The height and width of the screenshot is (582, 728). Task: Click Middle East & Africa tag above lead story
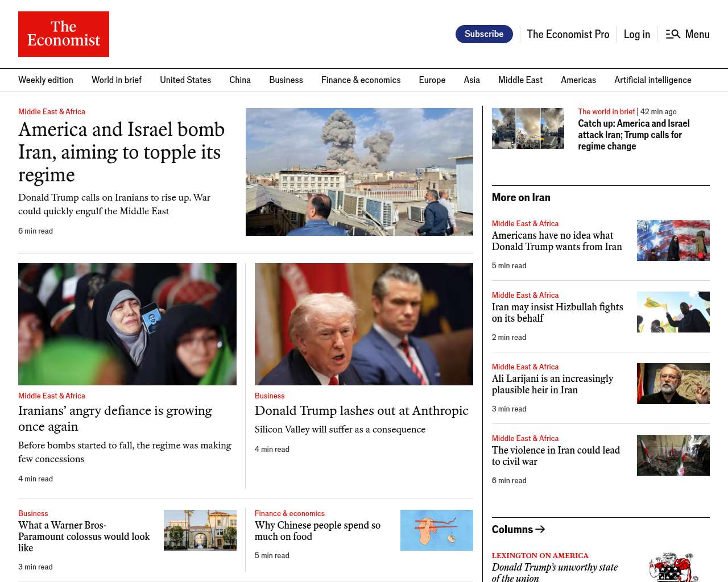click(52, 111)
